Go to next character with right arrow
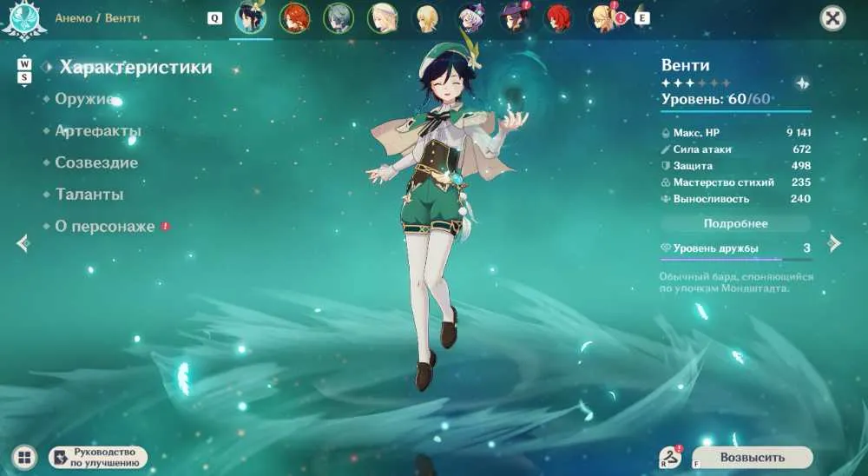The width and height of the screenshot is (868, 476). tap(834, 242)
